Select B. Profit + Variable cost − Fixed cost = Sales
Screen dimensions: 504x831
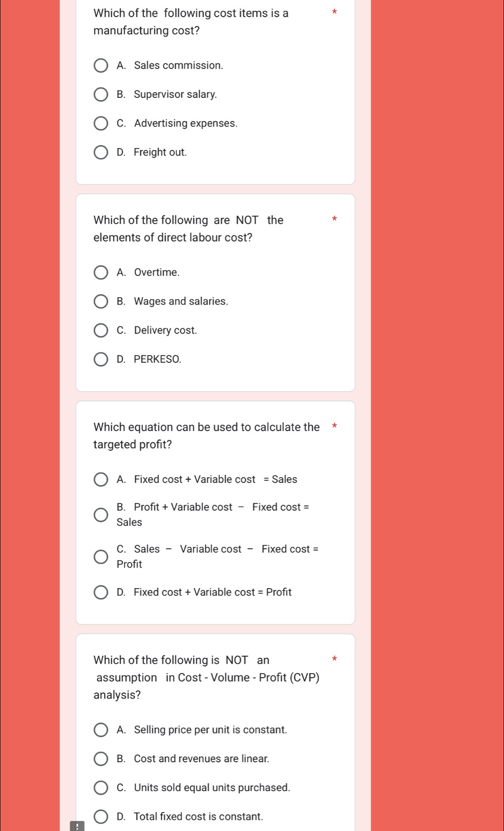click(101, 515)
